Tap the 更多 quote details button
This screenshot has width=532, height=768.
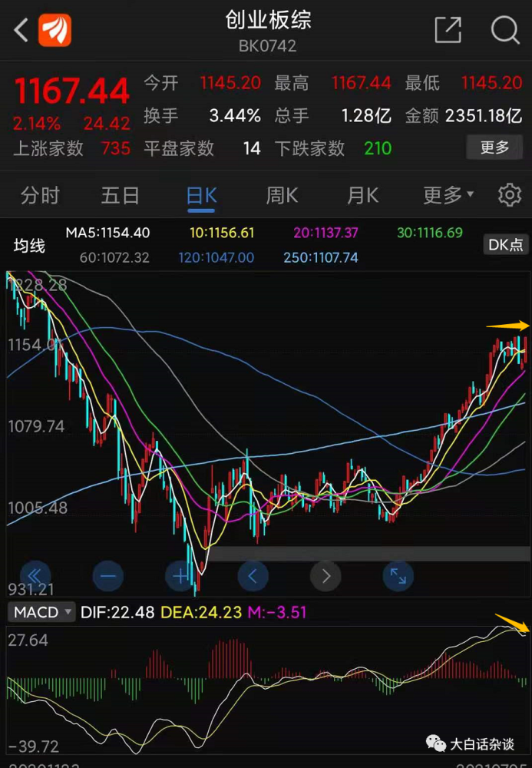(494, 147)
